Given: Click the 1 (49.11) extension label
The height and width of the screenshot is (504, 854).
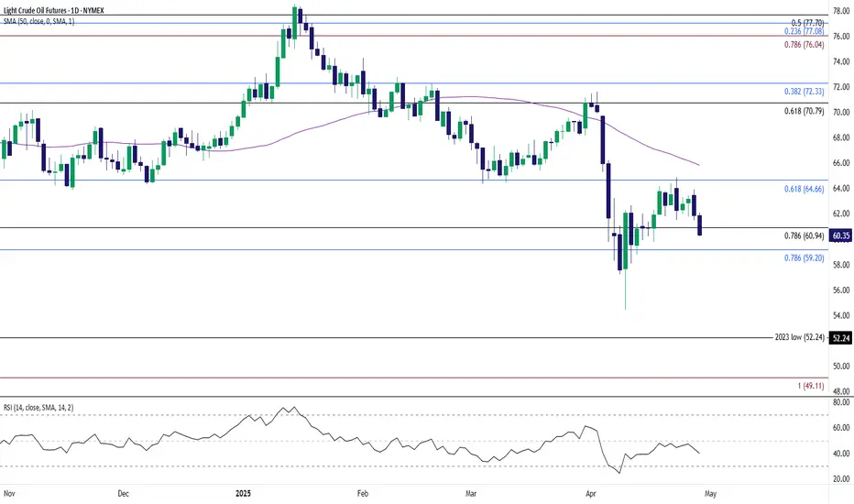Looking at the screenshot, I should pos(811,386).
